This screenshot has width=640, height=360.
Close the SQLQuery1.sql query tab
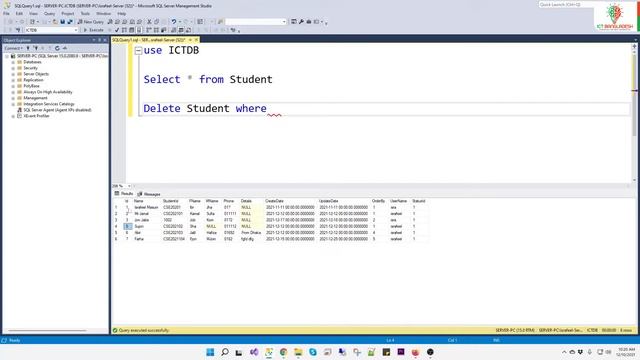(196, 40)
